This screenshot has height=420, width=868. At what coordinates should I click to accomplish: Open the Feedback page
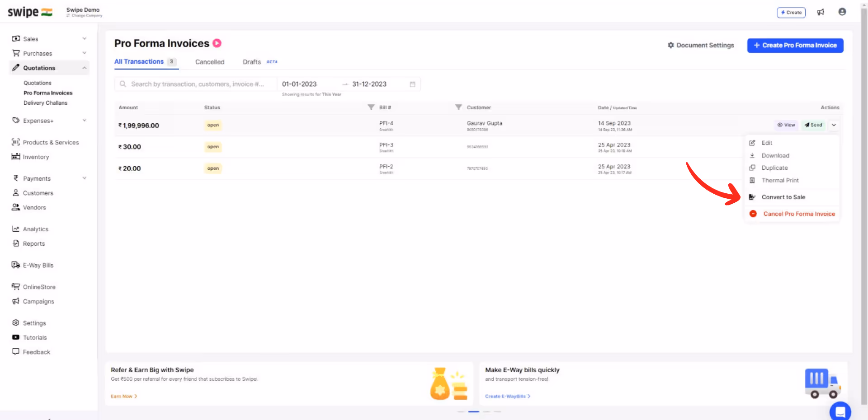click(x=36, y=352)
